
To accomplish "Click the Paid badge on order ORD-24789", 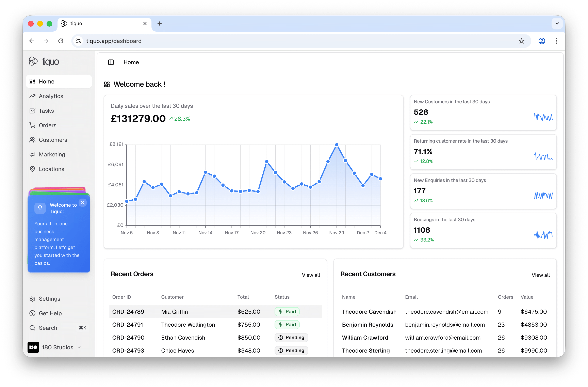I will click(287, 312).
